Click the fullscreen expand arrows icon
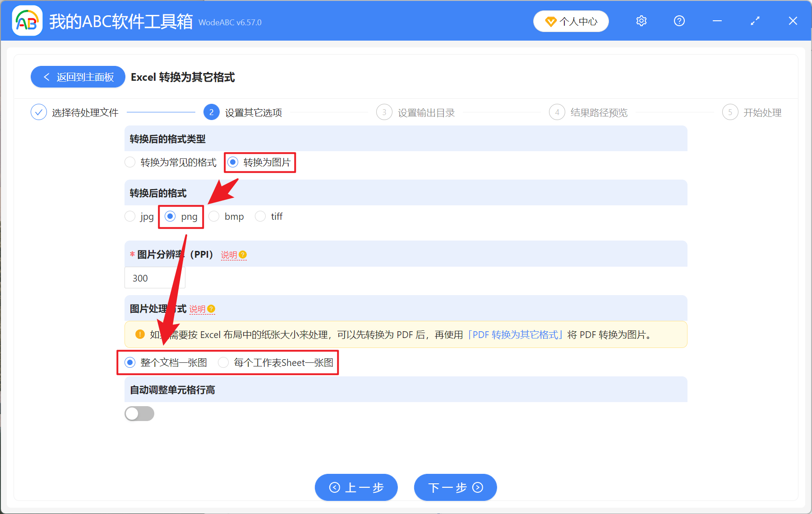 tap(755, 21)
